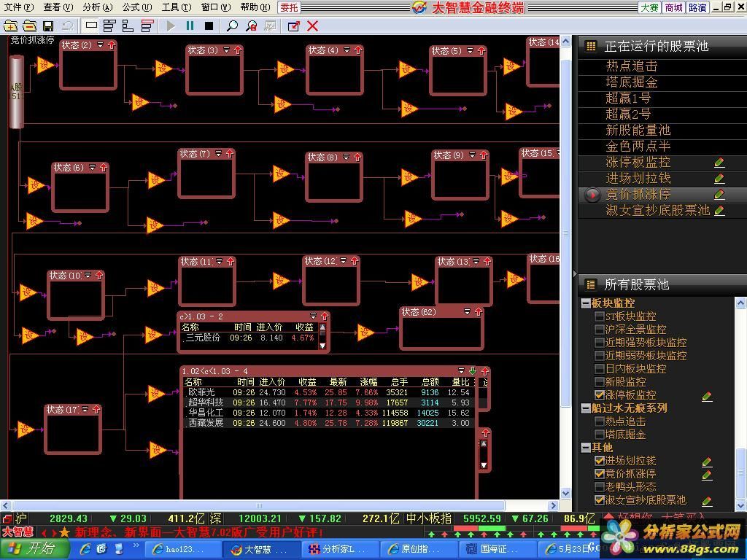Edit 淑女宣抄底股票池 pencil in running pools
747x560 pixels.
pos(719,211)
